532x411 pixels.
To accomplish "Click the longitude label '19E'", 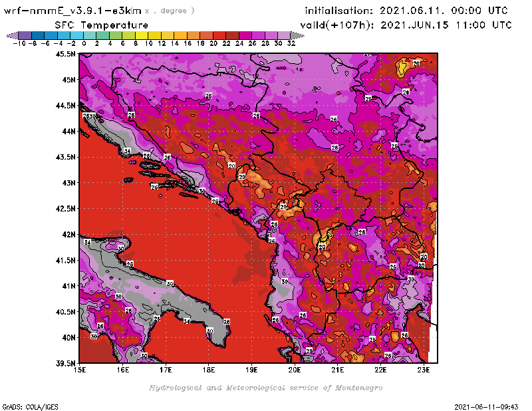I will coord(251,370).
